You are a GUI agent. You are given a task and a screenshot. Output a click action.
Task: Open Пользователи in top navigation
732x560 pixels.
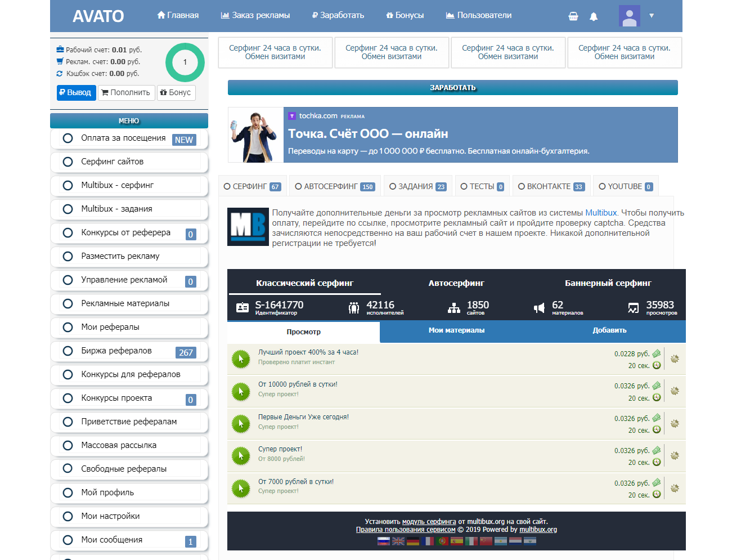click(479, 16)
